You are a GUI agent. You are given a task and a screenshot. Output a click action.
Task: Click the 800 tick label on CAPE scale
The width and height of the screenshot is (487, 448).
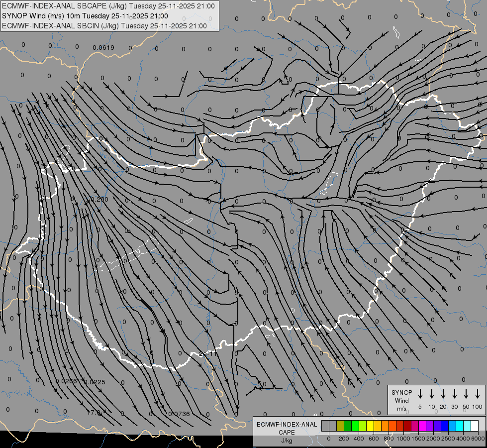(x=389, y=439)
